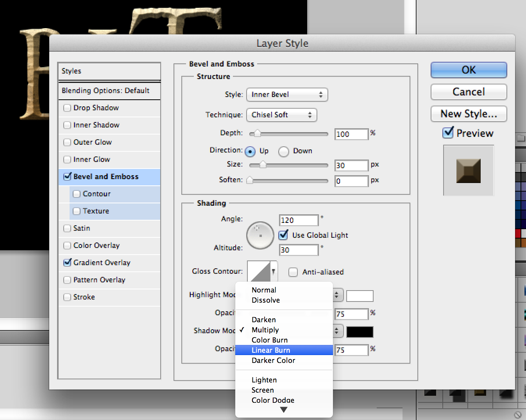Open the Style dropdown showing Inner Bevel
Screen dimensions: 526x420
tap(287, 95)
